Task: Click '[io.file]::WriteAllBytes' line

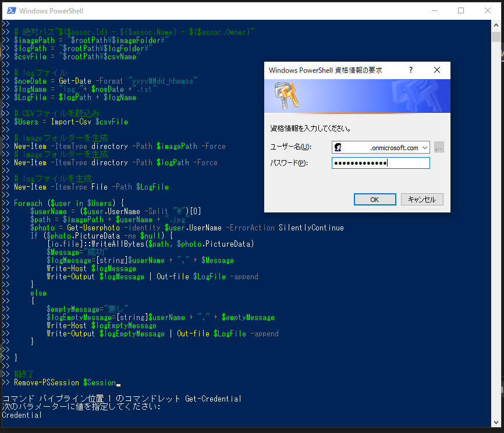Action: [x=150, y=244]
